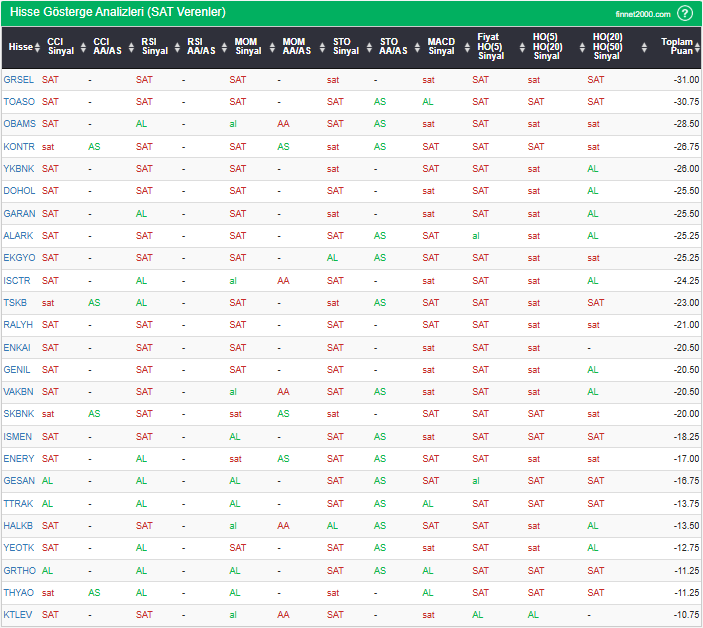Sort by CCI AA/AS column header
This screenshot has width=703, height=628.
click(107, 47)
